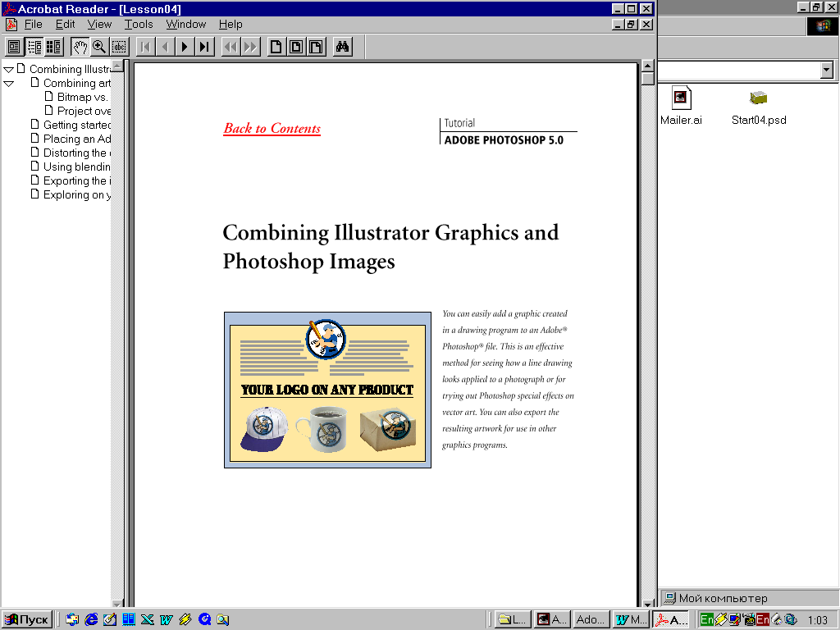This screenshot has height=630, width=840.
Task: Click document scrollbar up arrow
Action: pyautogui.click(x=648, y=66)
